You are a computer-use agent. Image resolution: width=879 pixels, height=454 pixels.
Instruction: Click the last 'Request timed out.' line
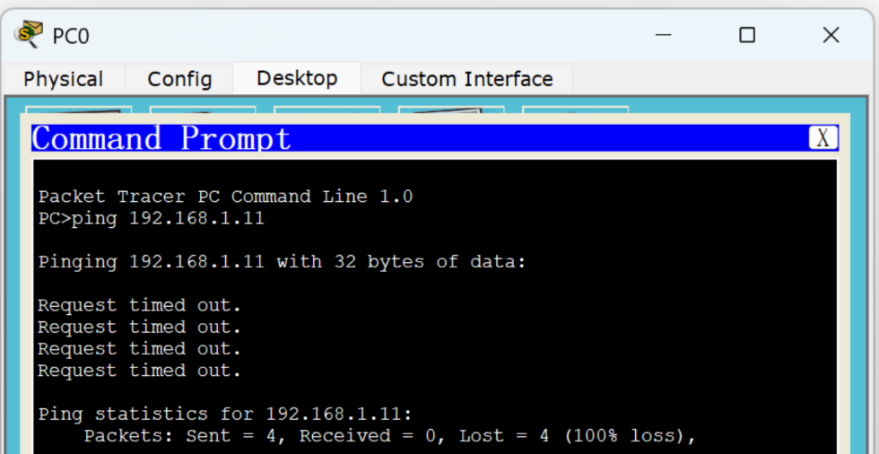tap(139, 370)
